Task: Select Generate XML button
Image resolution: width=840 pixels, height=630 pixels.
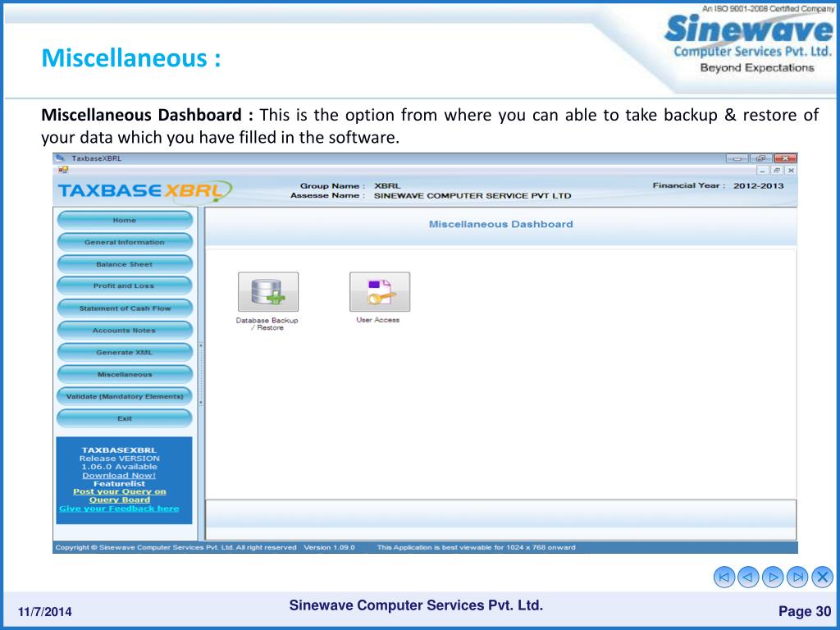Action: (125, 353)
